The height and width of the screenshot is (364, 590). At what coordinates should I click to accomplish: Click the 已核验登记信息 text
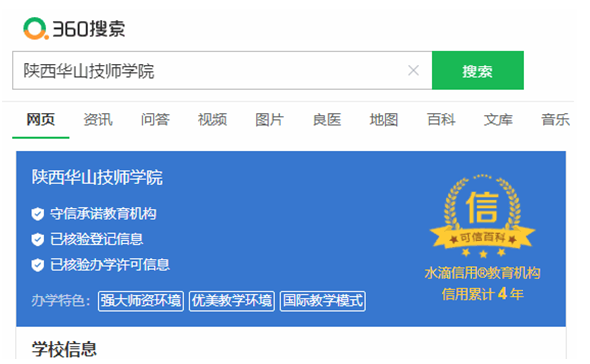(97, 239)
